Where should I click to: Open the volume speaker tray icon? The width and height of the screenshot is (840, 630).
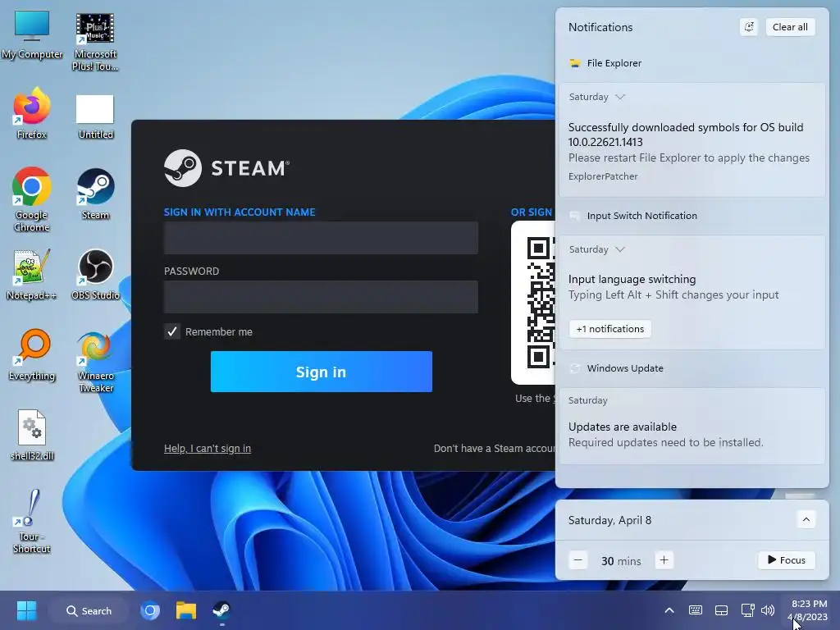click(x=768, y=610)
